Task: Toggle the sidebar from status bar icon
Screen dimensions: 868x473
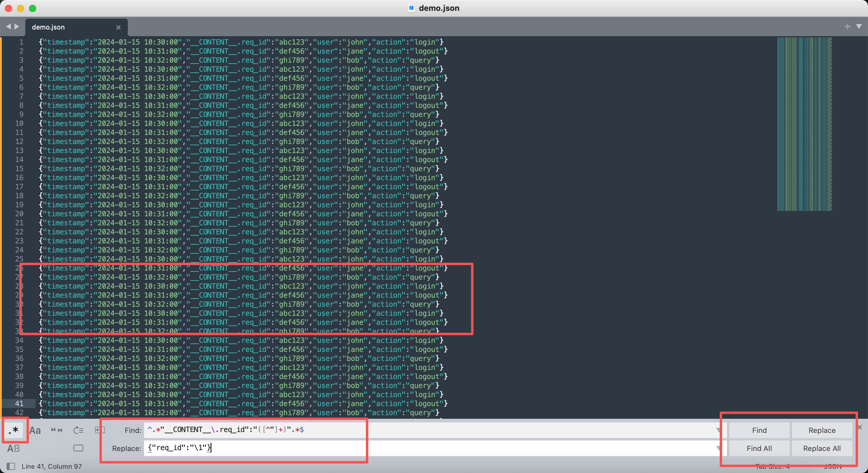Action: tap(11, 466)
